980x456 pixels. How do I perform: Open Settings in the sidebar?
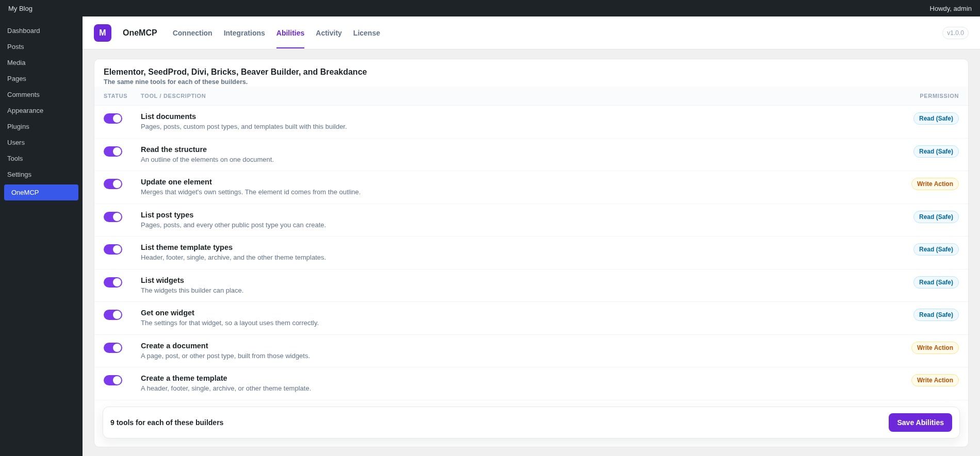point(41,175)
